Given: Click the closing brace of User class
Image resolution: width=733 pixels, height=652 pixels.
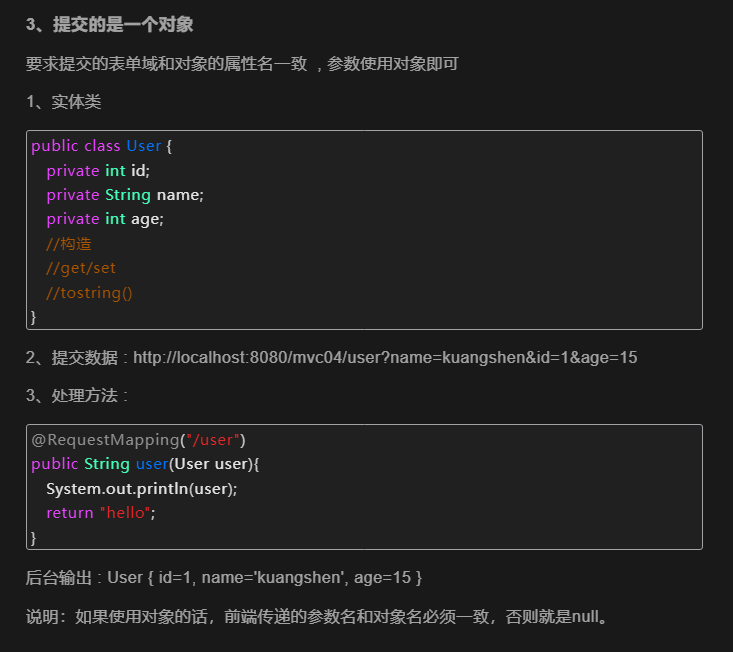Looking at the screenshot, I should pos(34,317).
